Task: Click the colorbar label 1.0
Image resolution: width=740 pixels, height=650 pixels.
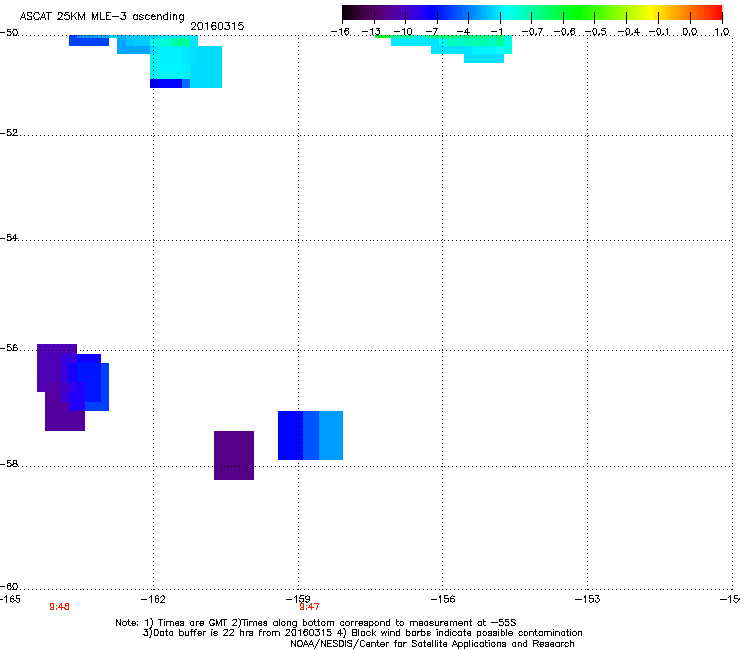Action: click(x=722, y=32)
